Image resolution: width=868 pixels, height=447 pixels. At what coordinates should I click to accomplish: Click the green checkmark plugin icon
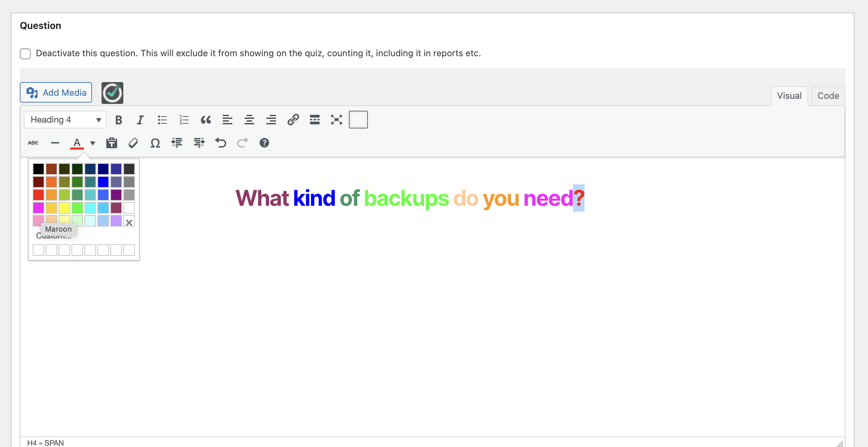[x=112, y=93]
